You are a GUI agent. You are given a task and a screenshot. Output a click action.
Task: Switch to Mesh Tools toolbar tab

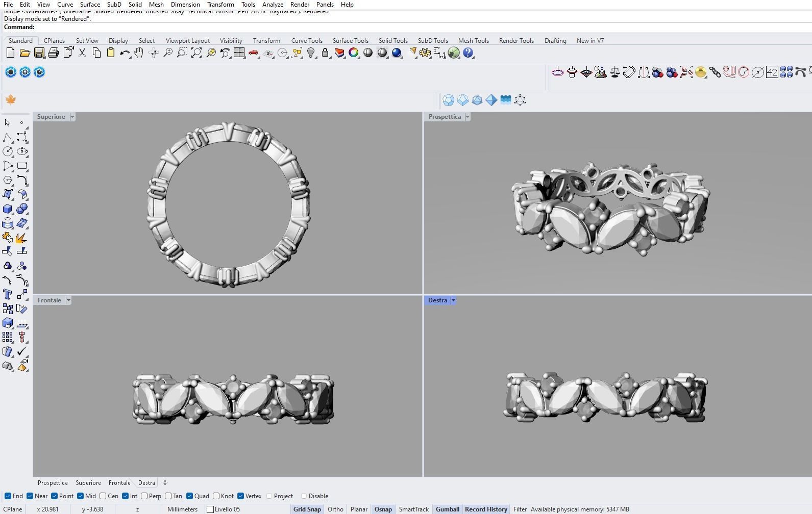pyautogui.click(x=473, y=41)
